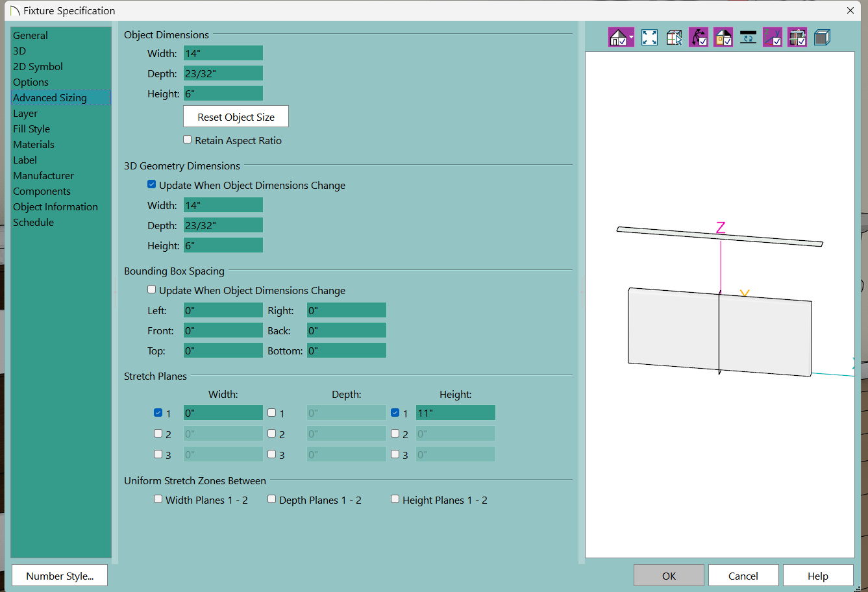The image size is (868, 592).
Task: Enable the Retain Aspect Ratio checkbox
Action: tap(188, 140)
